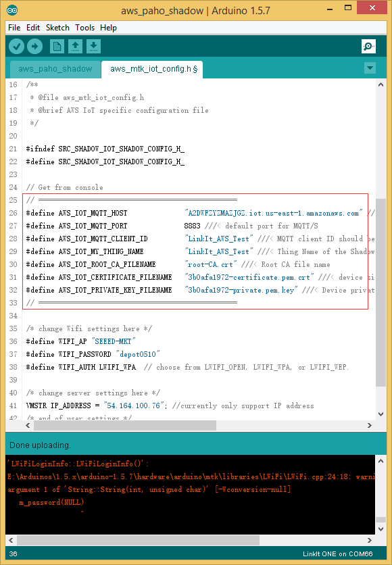This screenshot has height=565, width=392.
Task: Click the WIFI_AUTH LWIFI_WPA define
Action: pyautogui.click(x=80, y=367)
